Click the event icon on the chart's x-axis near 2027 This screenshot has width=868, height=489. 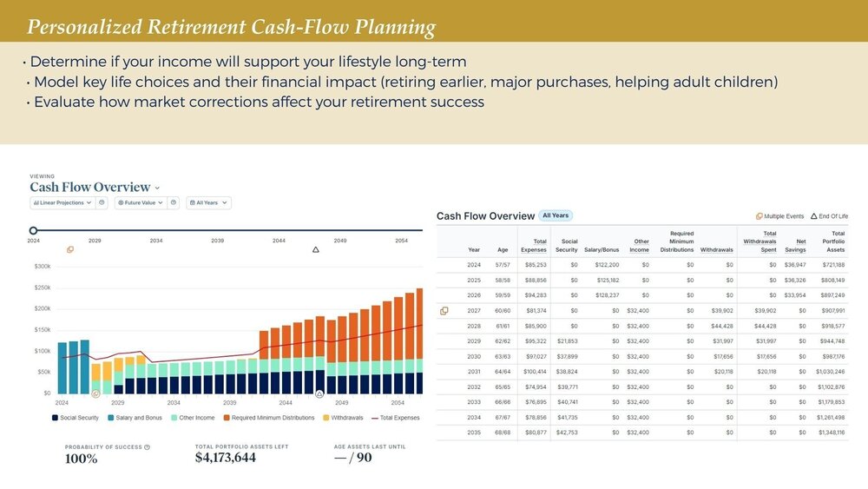tap(95, 393)
